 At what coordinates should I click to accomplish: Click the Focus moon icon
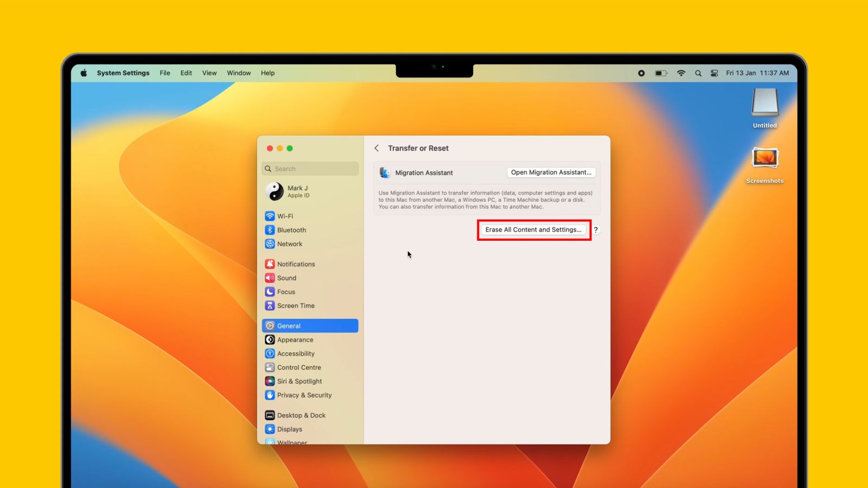pyautogui.click(x=270, y=292)
